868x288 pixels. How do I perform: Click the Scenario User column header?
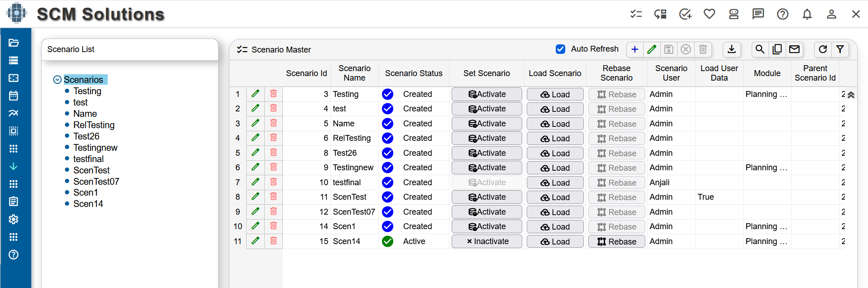coord(671,73)
